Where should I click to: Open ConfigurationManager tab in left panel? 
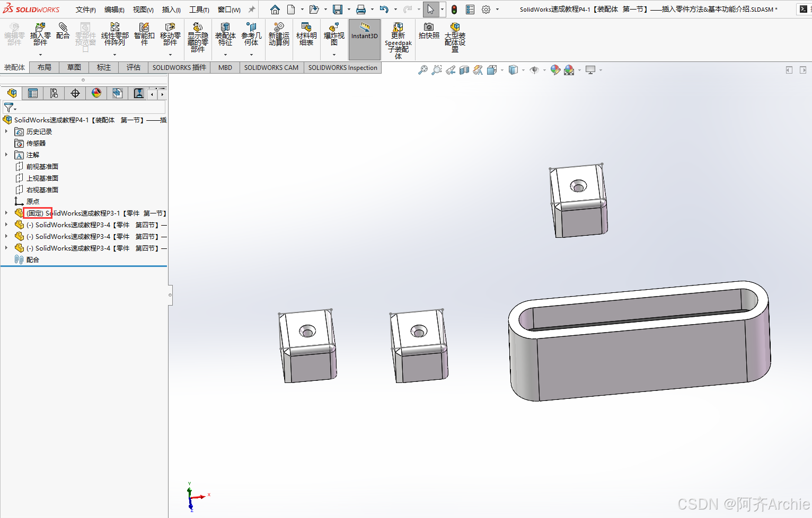coord(54,93)
